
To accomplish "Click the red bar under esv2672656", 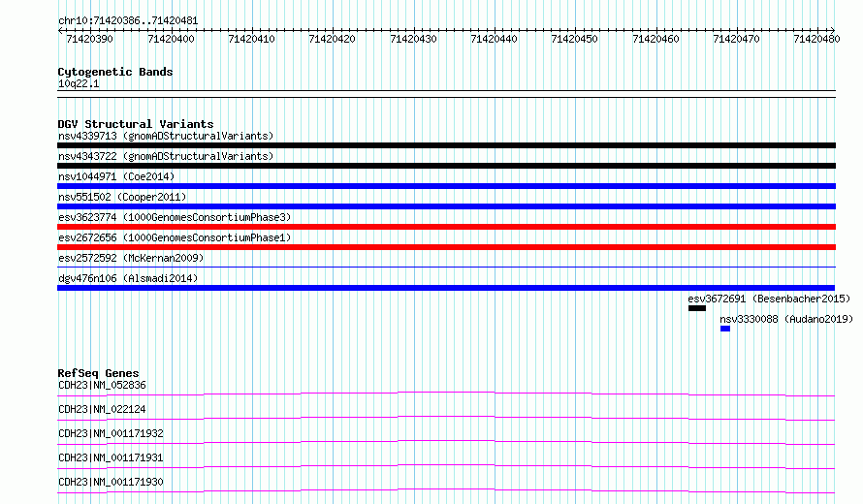I will [446, 247].
